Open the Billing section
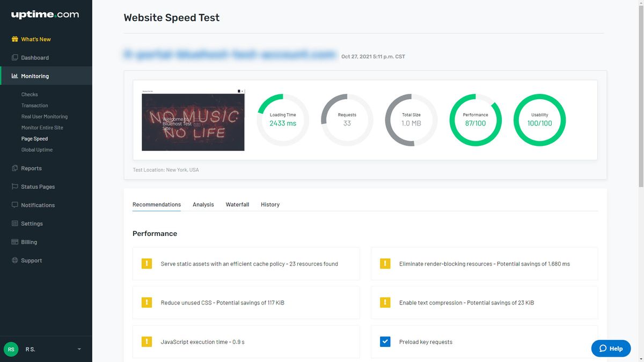The image size is (644, 362). pyautogui.click(x=28, y=242)
